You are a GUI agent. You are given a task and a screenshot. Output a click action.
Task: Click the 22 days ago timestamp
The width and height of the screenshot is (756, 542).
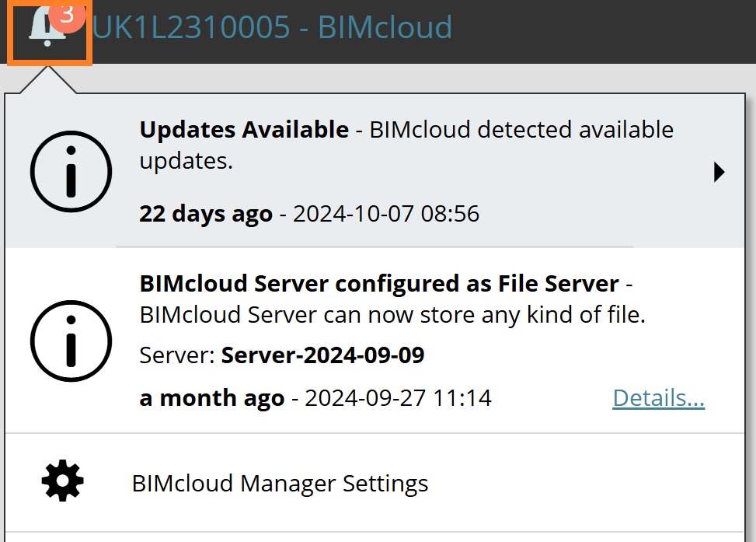coord(206,214)
